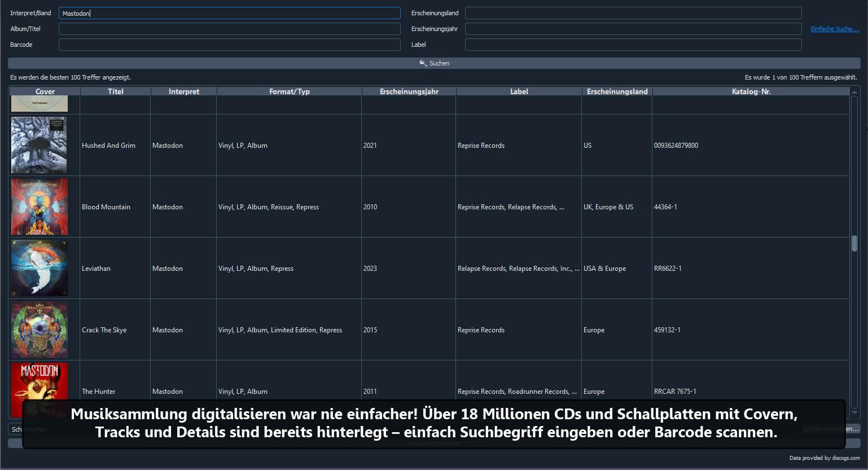Click the scrollbar up arrow
Viewport: 868px width, 470px height.
pyautogui.click(x=854, y=91)
